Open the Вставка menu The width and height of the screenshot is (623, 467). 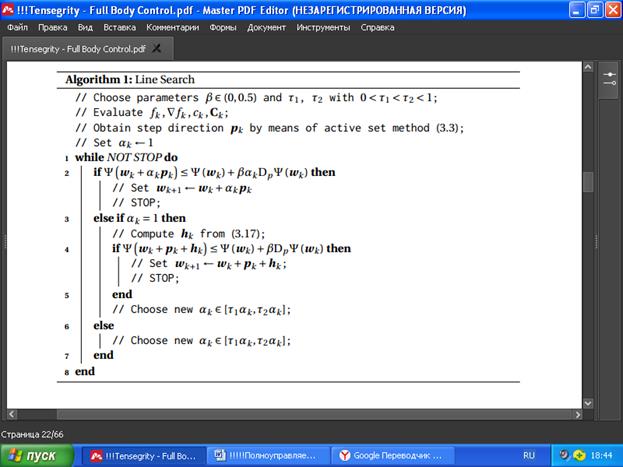point(120,27)
